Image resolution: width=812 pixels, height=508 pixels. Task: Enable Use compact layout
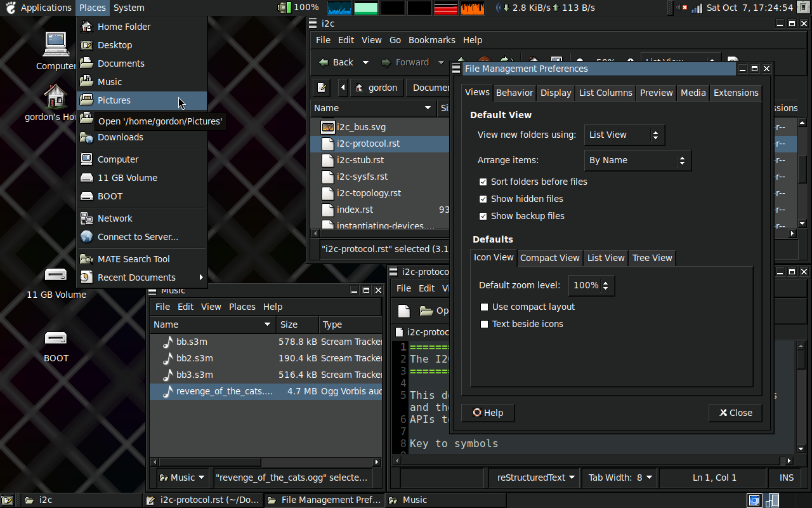click(485, 307)
